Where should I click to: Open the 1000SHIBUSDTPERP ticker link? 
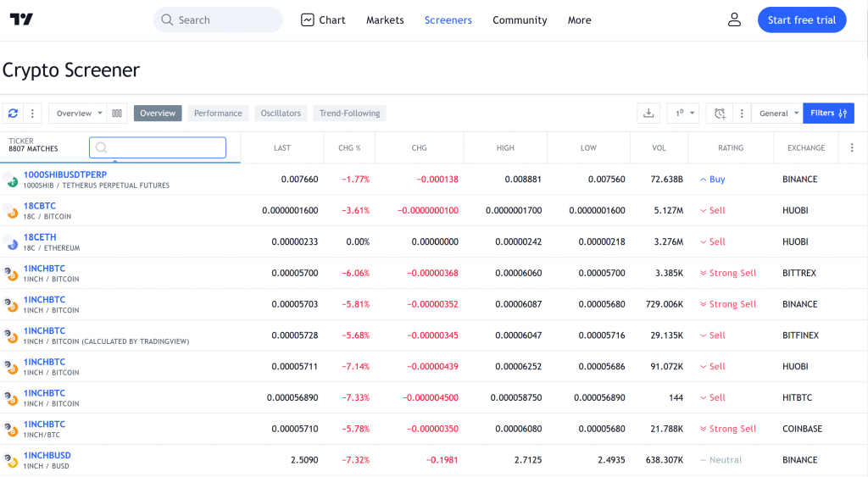(x=64, y=175)
